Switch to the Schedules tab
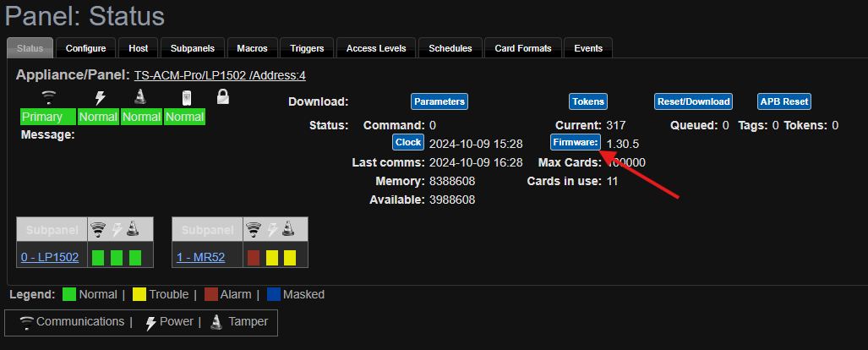 (x=450, y=48)
